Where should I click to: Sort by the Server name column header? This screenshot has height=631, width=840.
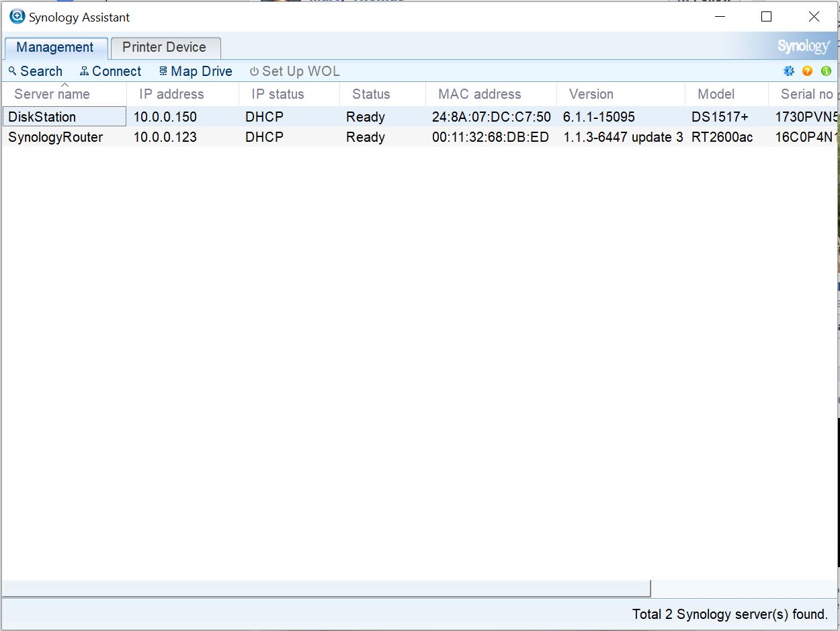click(65, 94)
